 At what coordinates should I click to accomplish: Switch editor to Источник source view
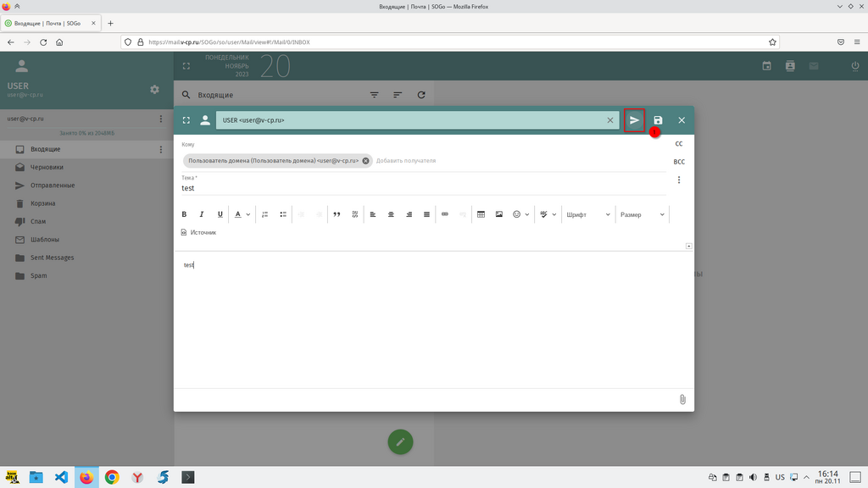point(198,232)
